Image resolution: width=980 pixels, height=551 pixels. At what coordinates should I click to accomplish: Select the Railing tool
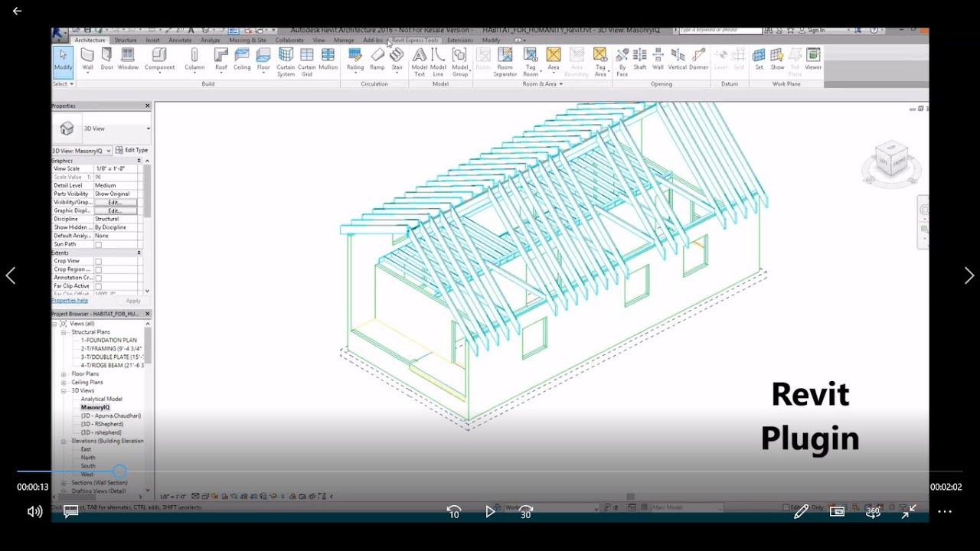point(355,60)
